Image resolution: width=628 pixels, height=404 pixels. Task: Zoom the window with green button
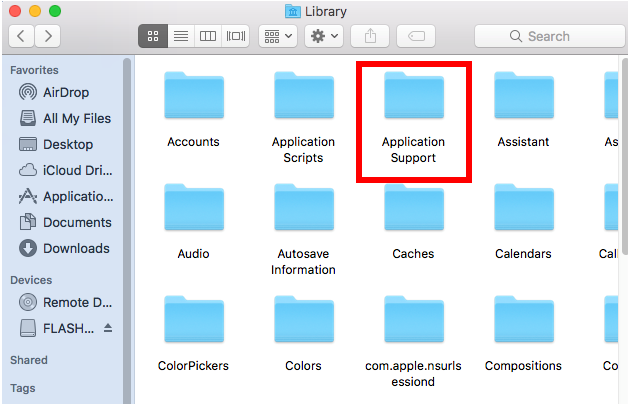point(55,11)
